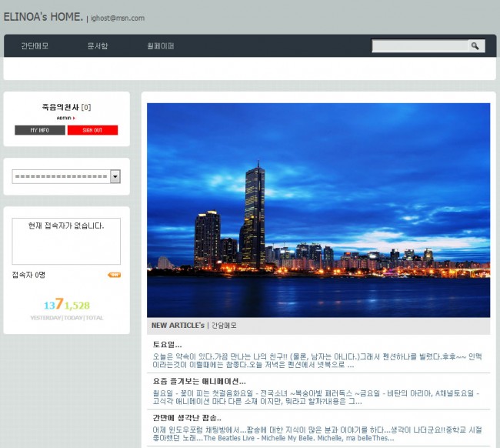500x448 pixels.
Task: Open the 요즘 즐겨보는 애니메이션 article
Action: (198, 380)
